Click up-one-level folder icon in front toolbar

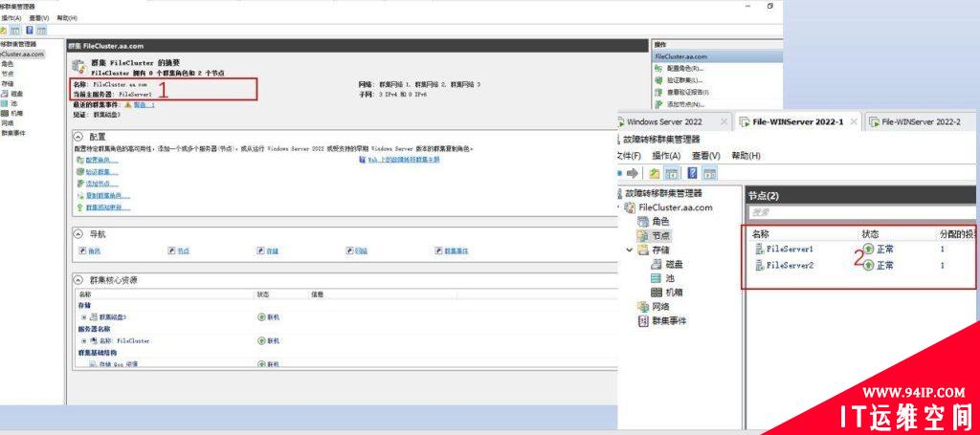point(655,173)
